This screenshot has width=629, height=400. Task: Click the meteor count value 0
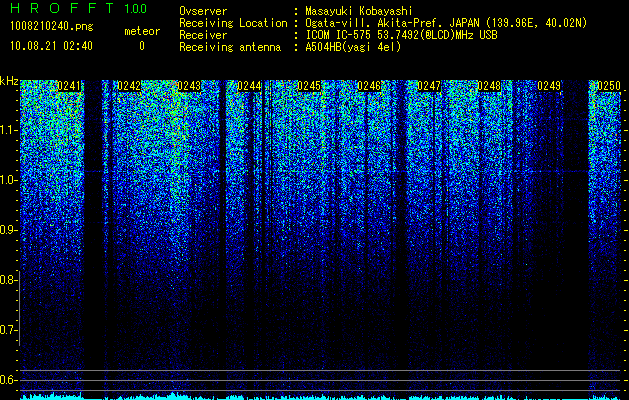[x=142, y=46]
